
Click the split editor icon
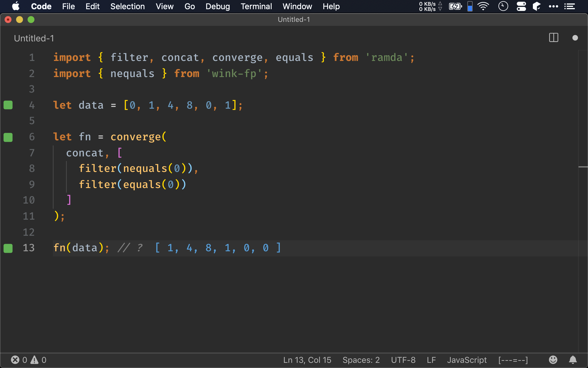(554, 38)
